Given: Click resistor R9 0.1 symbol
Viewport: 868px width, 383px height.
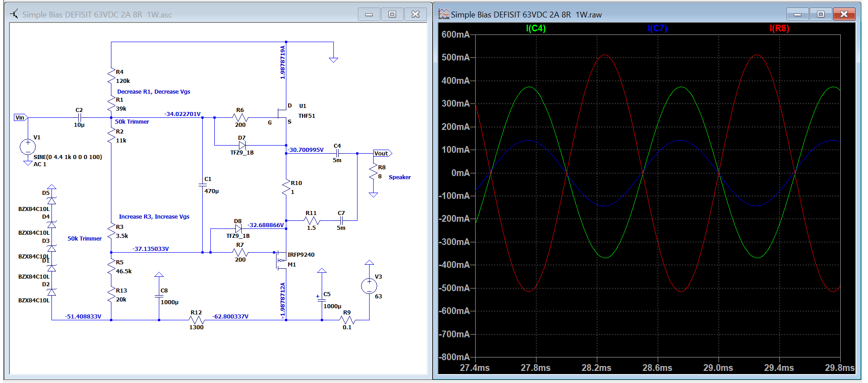Looking at the screenshot, I should 347,320.
